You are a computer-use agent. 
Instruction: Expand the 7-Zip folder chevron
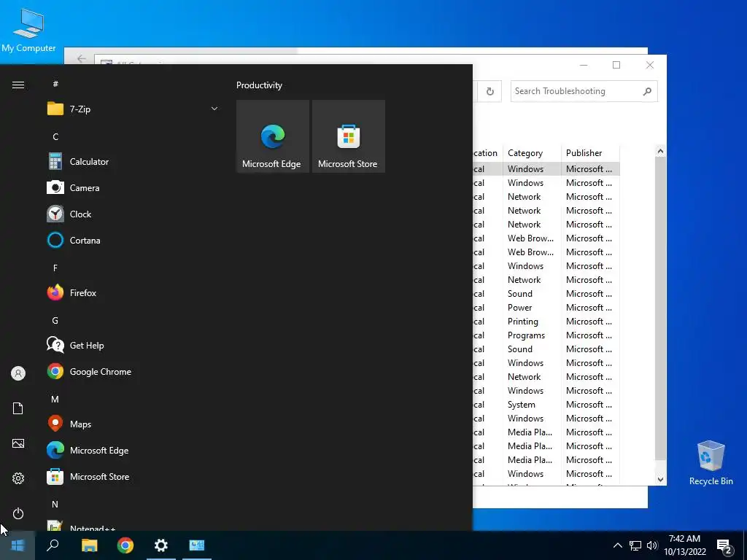click(x=214, y=109)
